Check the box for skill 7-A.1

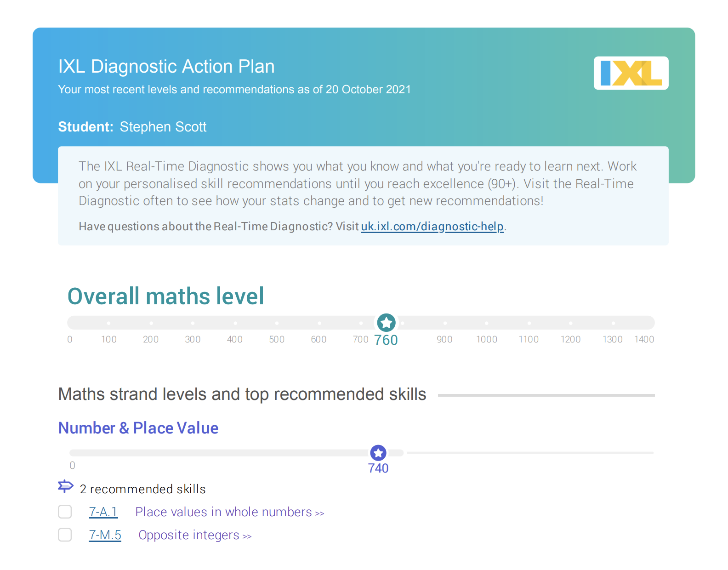pos(65,512)
